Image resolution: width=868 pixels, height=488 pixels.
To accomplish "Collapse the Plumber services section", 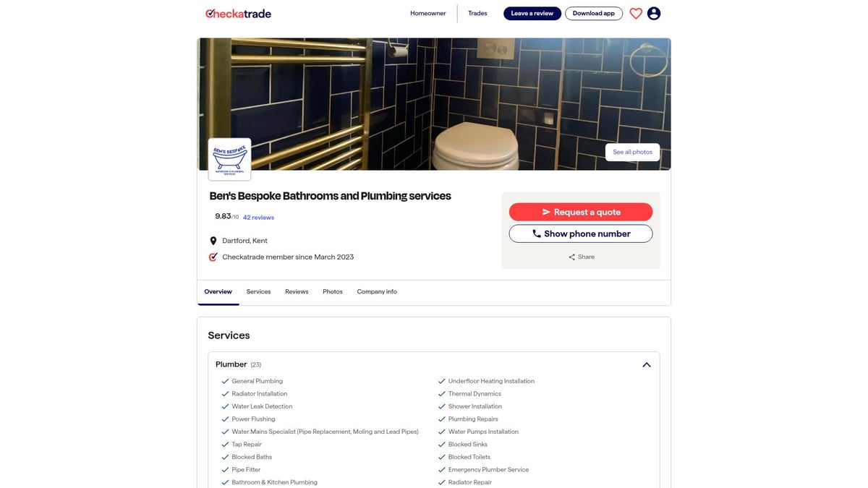I will tap(647, 365).
